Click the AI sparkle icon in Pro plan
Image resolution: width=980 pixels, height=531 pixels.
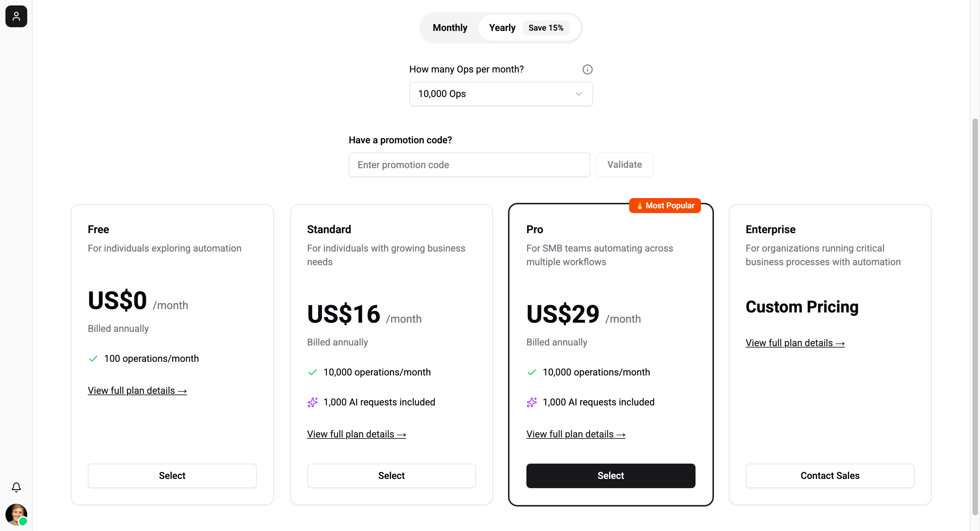(532, 402)
